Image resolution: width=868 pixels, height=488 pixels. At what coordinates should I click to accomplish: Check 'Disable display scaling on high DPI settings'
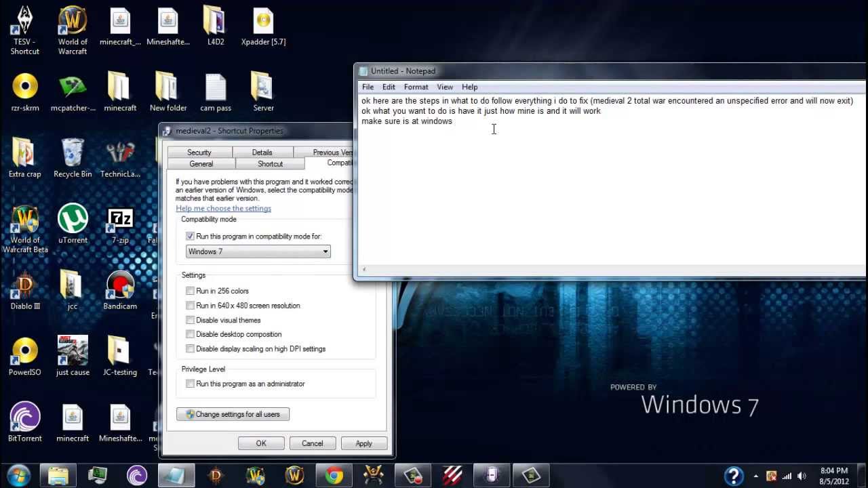pyautogui.click(x=190, y=349)
